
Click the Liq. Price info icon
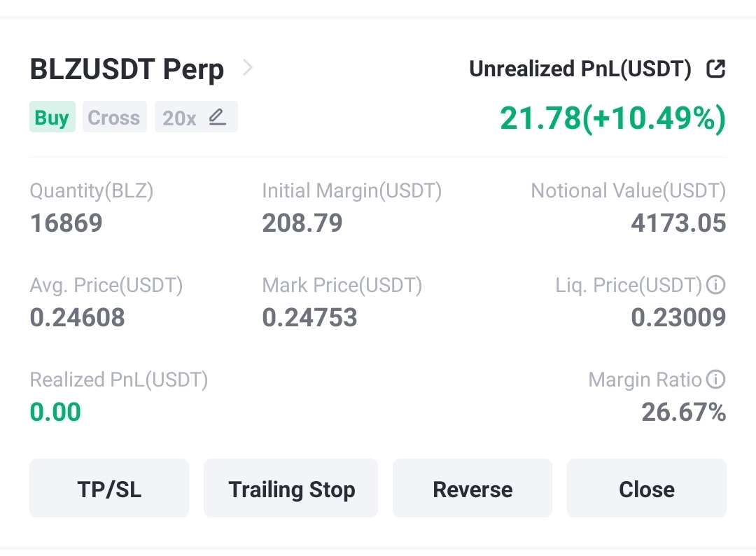click(x=716, y=284)
